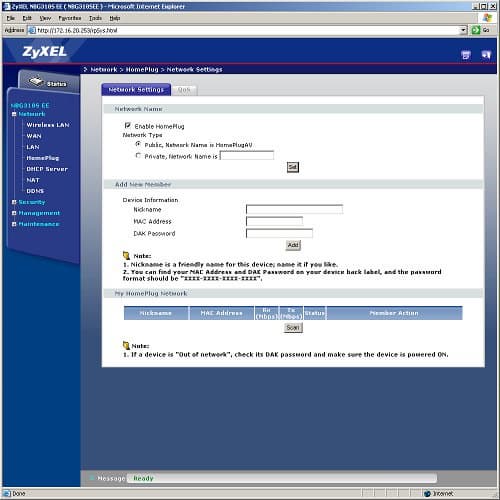500x500 pixels.
Task: Click the Go arrow icon beside address bar
Action: [476, 30]
